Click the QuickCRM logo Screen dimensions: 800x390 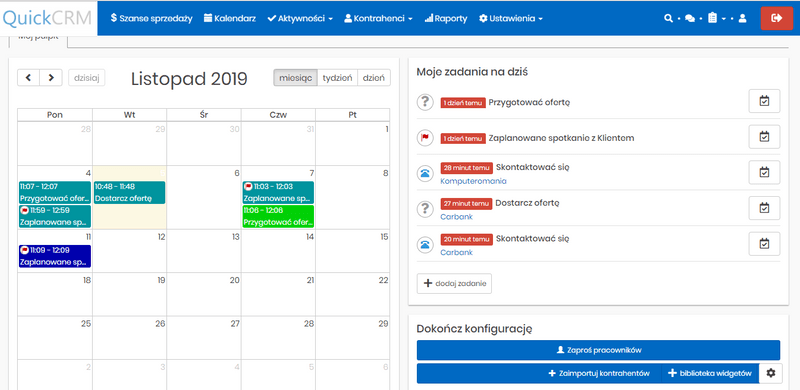(47, 18)
